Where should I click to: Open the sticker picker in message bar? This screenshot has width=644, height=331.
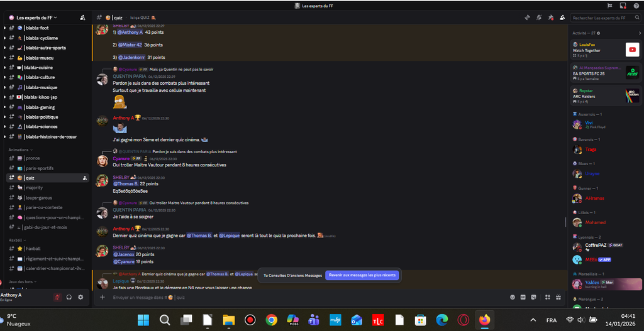coord(533,297)
